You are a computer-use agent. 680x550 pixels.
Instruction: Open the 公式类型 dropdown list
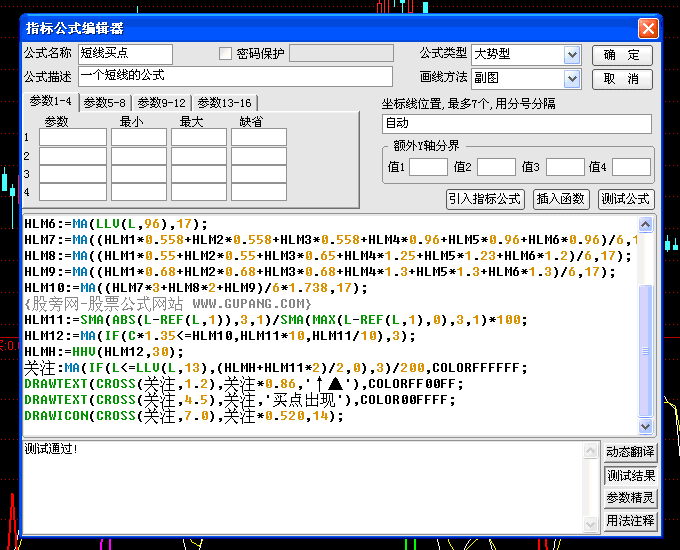[572, 55]
